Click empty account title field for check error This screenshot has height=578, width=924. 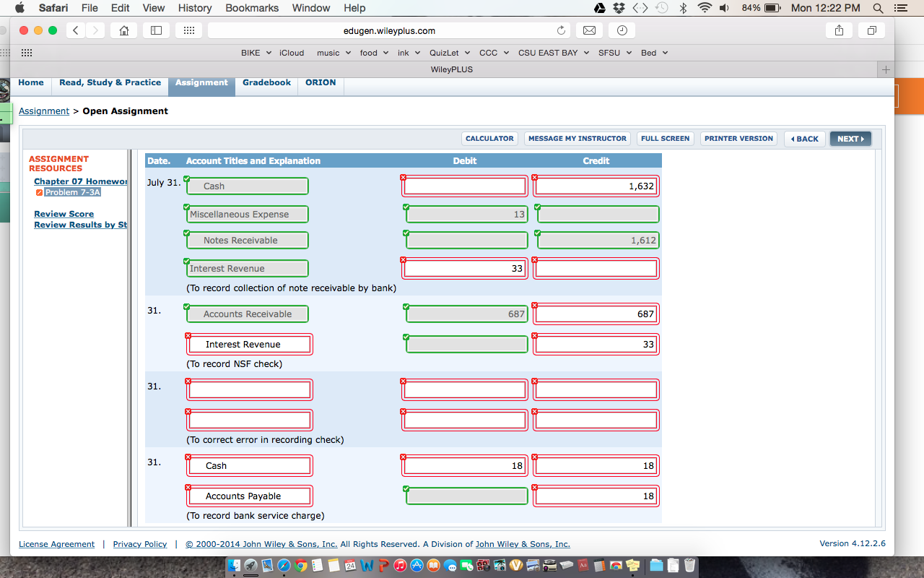pos(249,390)
